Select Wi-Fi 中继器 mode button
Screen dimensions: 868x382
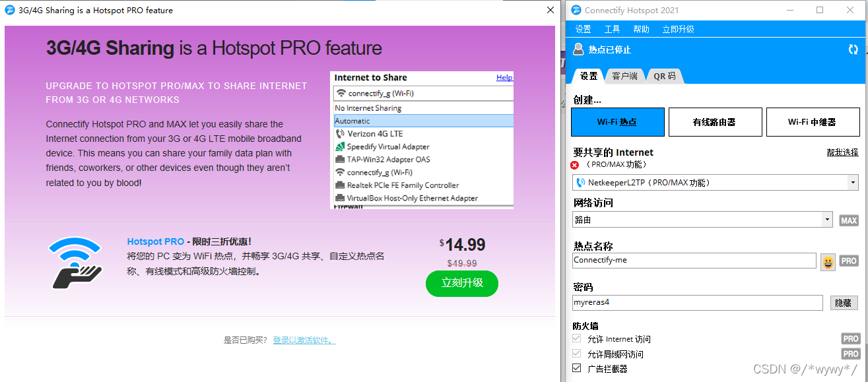(813, 122)
